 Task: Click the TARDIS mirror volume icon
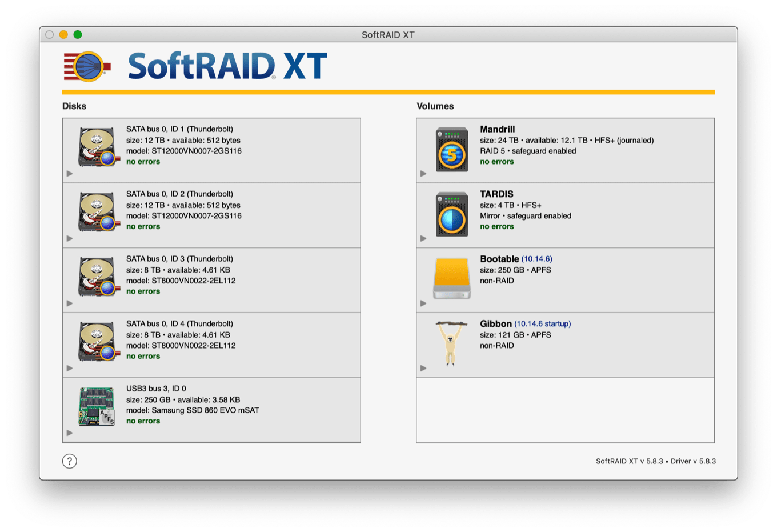coord(452,214)
